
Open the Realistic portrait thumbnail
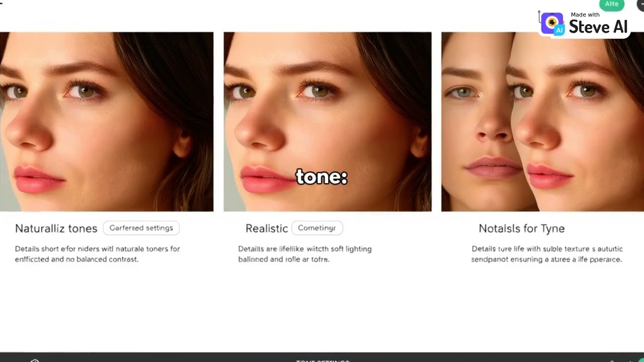pyautogui.click(x=328, y=122)
